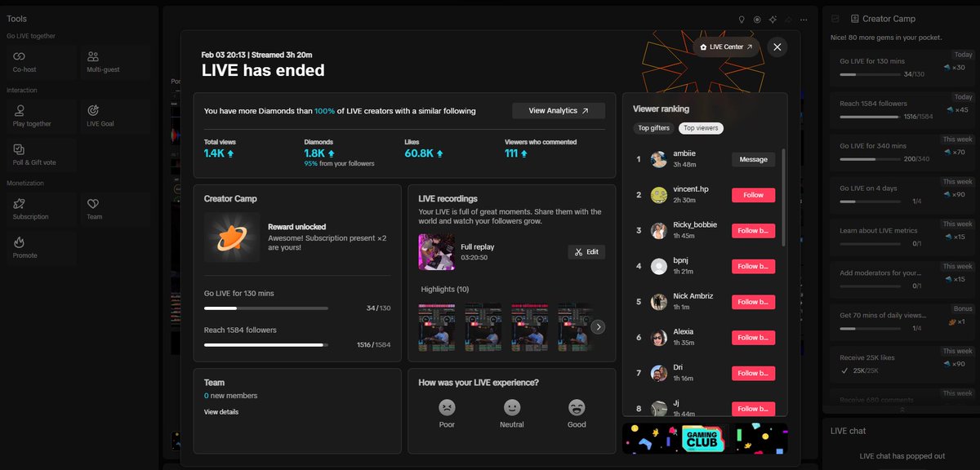Open Poll & Gift vote tool
The image size is (980, 470).
[x=40, y=154]
